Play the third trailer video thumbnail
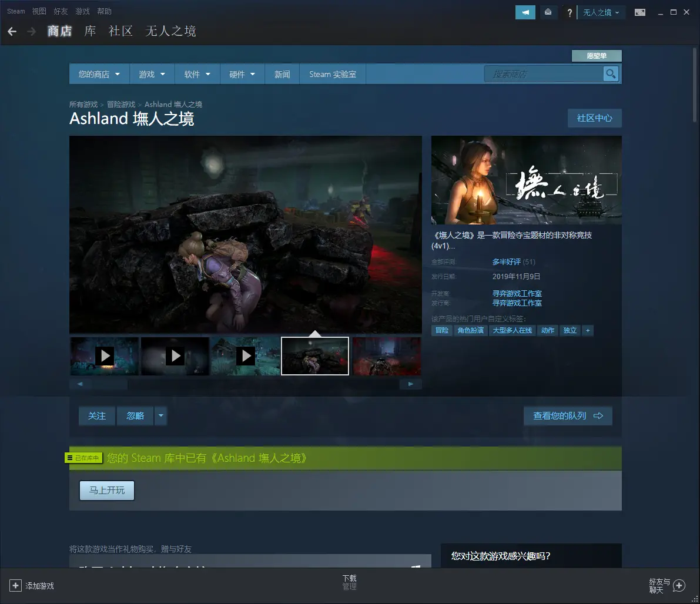The image size is (700, 604). click(x=246, y=356)
